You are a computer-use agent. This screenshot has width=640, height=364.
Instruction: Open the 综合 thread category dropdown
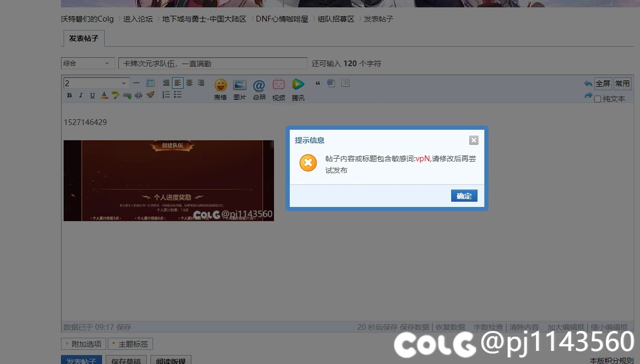pyautogui.click(x=88, y=64)
